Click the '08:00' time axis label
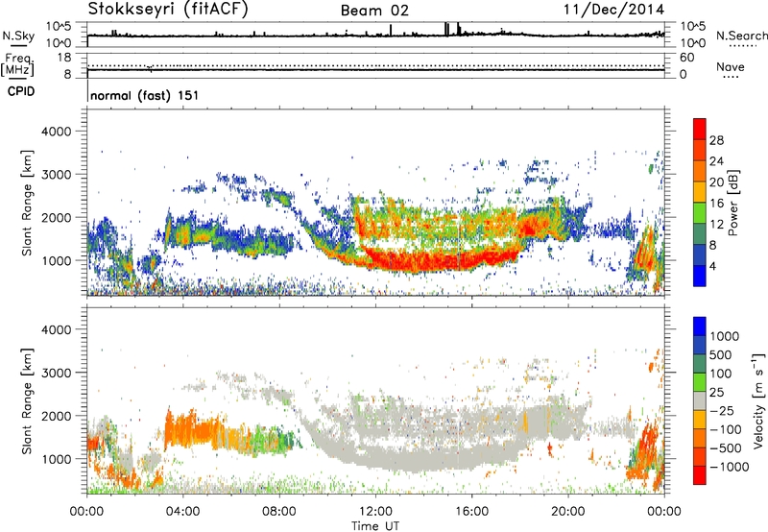768x532 pixels. point(279,512)
